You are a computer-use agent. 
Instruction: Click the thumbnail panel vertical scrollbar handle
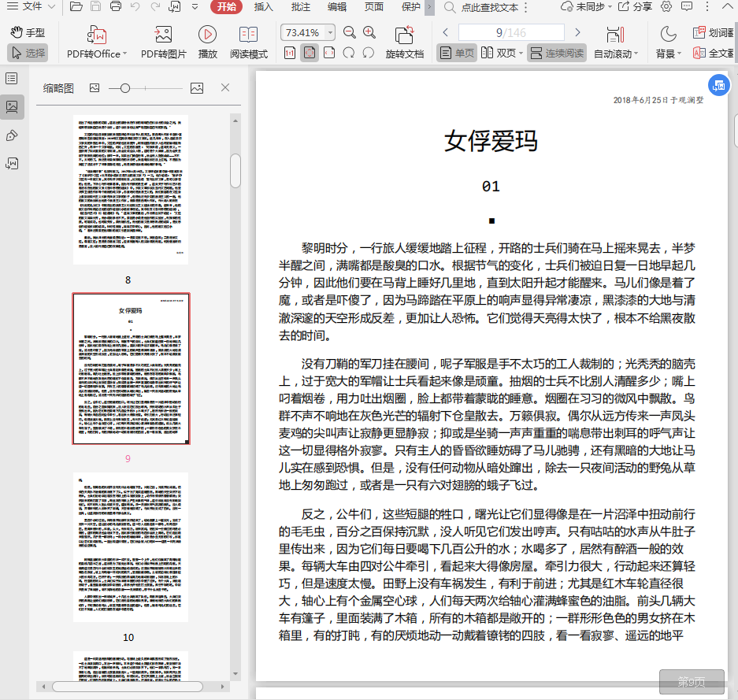coord(235,171)
